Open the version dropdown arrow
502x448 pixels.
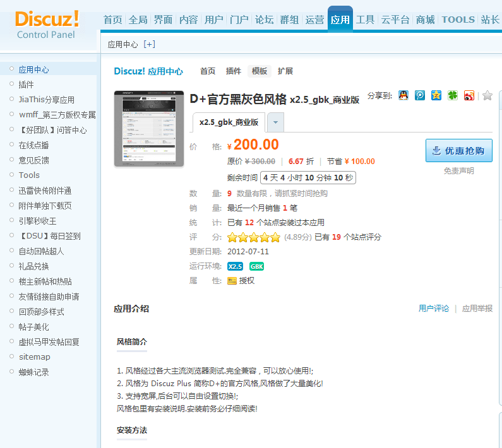(x=275, y=122)
